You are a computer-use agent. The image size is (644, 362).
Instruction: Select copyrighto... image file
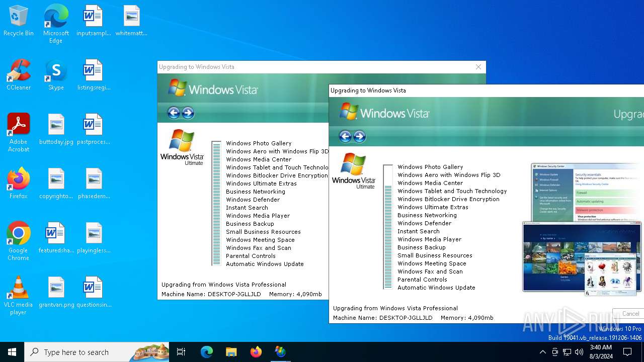[56, 184]
